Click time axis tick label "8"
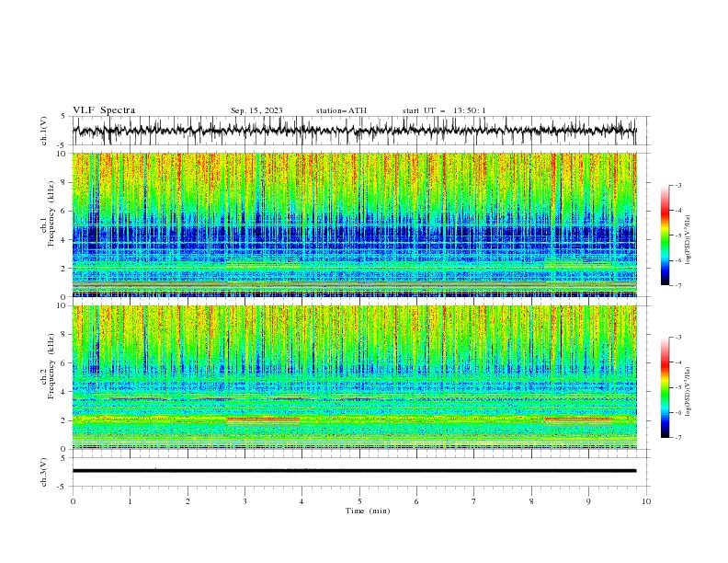 531,501
